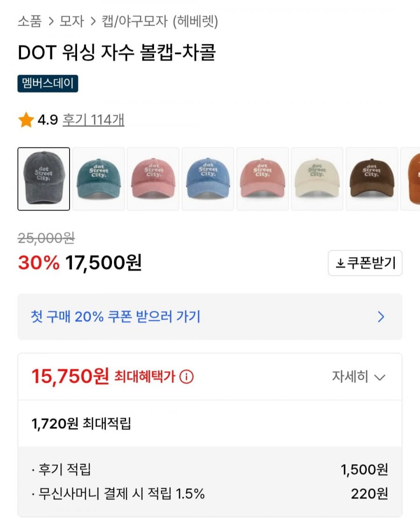Viewport: 420px width, 525px height.
Task: Go to the 모자 breadcrumb category
Action: click(x=71, y=21)
